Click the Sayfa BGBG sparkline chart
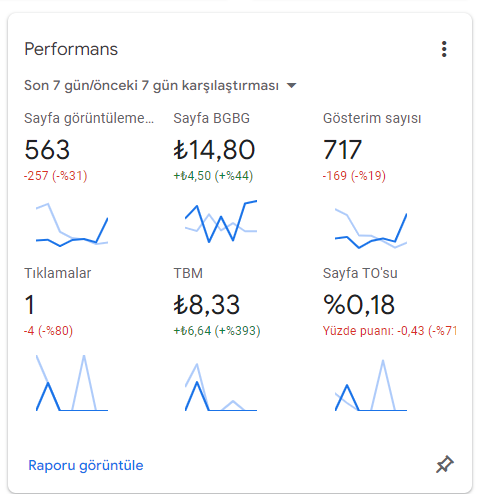482x494 pixels. pyautogui.click(x=221, y=221)
